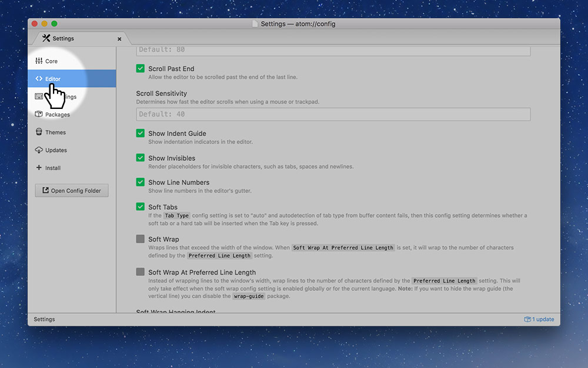Viewport: 588px width, 368px height.
Task: Click the Settings tab tools icon
Action: point(46,38)
